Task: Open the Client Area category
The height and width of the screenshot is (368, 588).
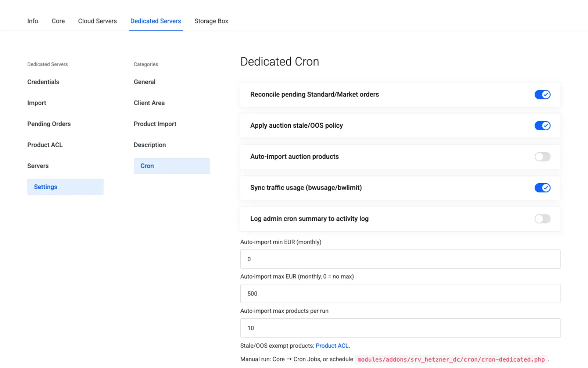Action: [x=149, y=103]
